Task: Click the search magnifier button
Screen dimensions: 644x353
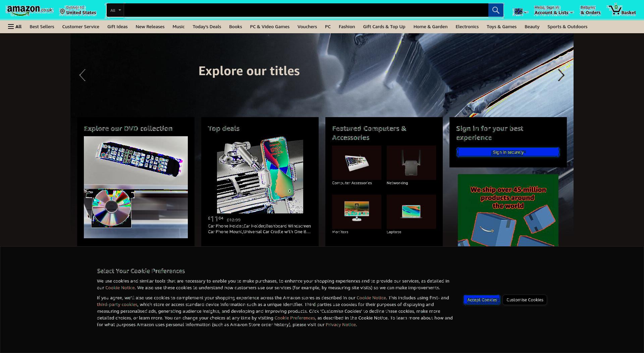Action: [495, 10]
